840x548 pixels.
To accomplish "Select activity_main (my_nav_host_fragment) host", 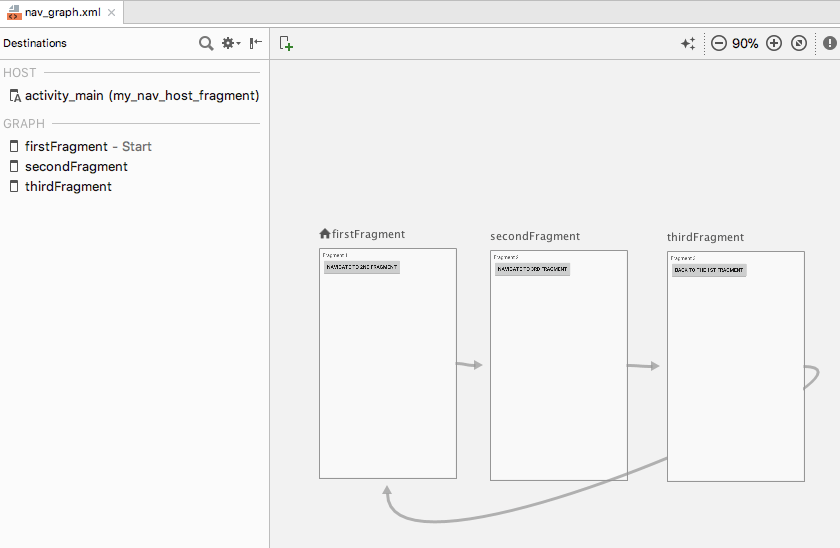I will point(134,95).
